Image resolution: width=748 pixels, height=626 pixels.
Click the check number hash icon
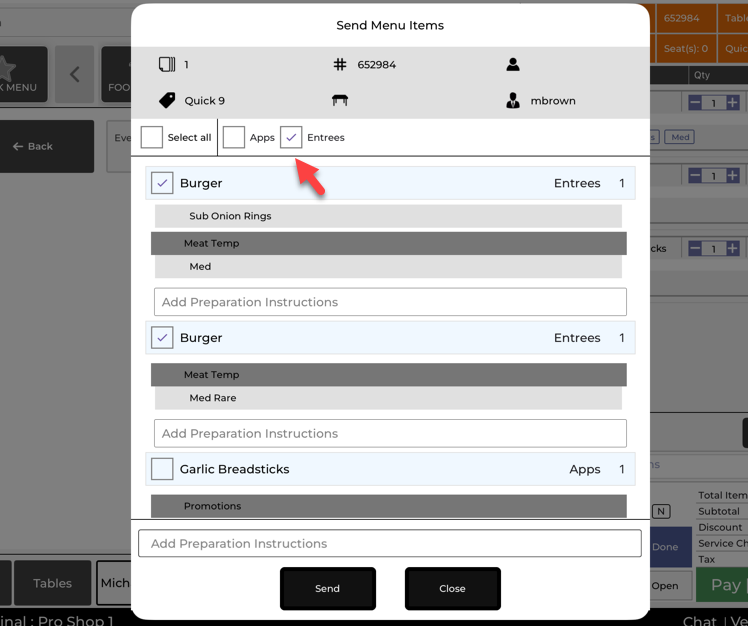coord(340,64)
